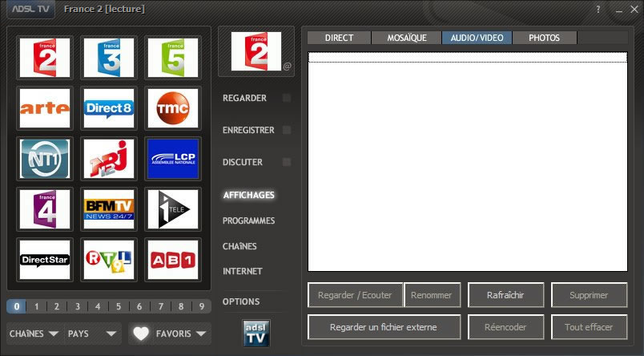Screen dimensions: 644x356
Task: Click the Regarder / Ecouter button
Action: pos(356,295)
